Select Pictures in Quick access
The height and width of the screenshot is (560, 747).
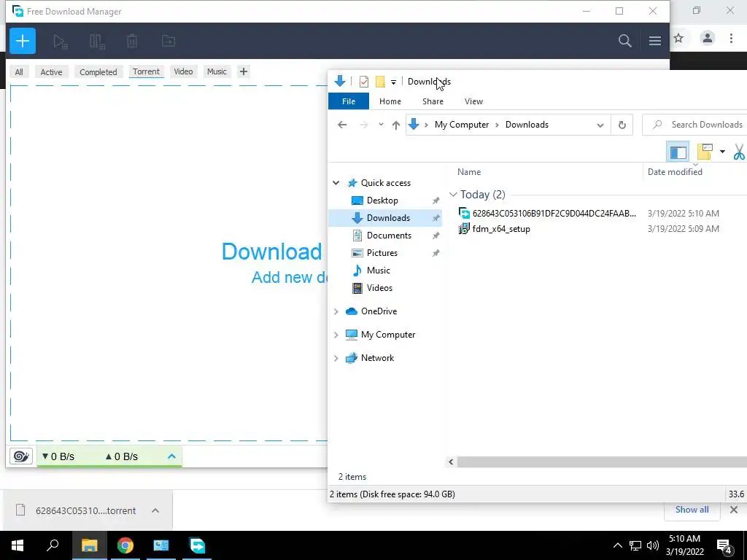point(382,253)
